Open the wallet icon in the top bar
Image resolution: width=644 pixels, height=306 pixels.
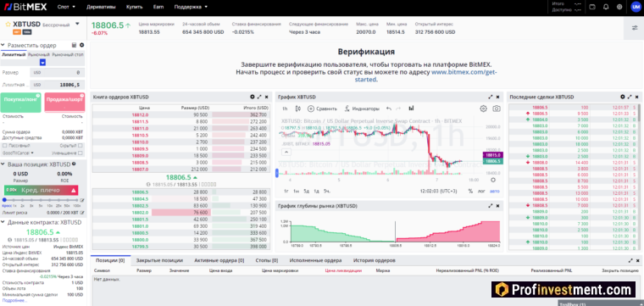591,7
